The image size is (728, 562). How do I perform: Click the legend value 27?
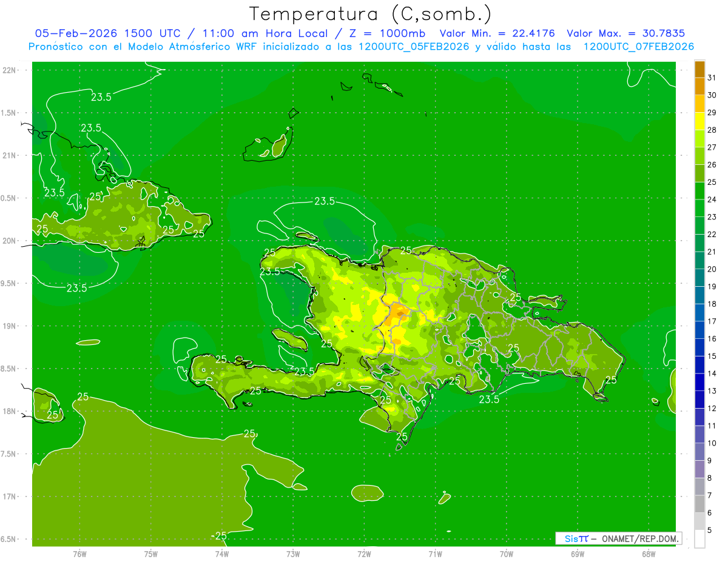click(x=712, y=147)
